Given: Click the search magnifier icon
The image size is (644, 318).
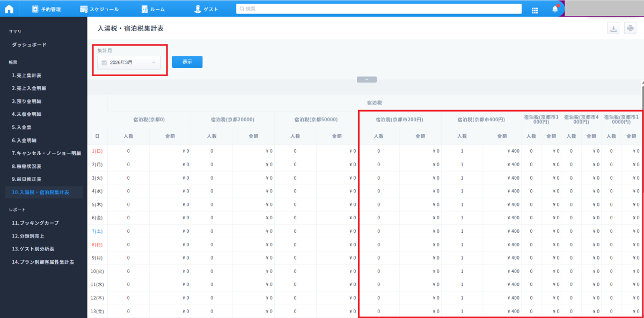Looking at the screenshot, I should tap(242, 9).
